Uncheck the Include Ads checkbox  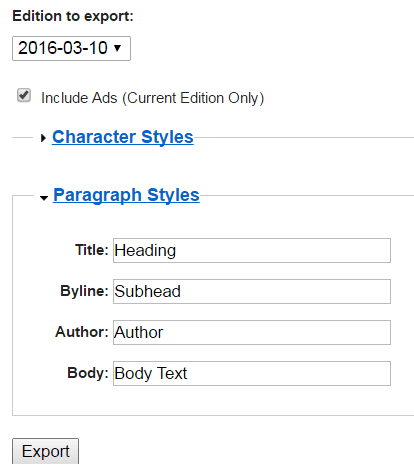24,96
